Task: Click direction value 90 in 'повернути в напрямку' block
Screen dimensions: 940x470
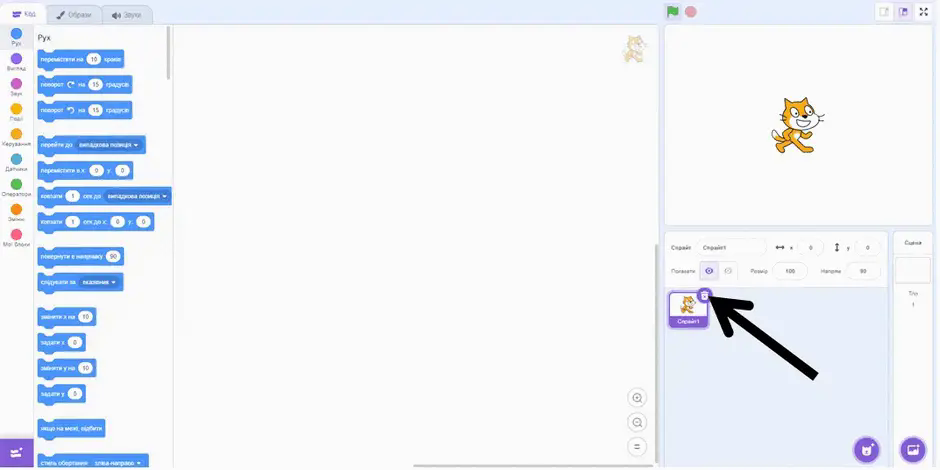Action: (113, 257)
